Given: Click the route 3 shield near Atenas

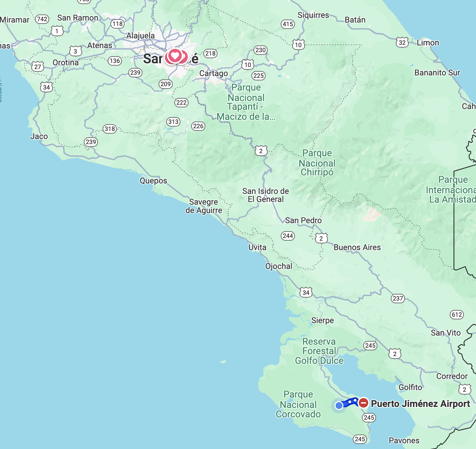Looking at the screenshot, I should point(75,51).
